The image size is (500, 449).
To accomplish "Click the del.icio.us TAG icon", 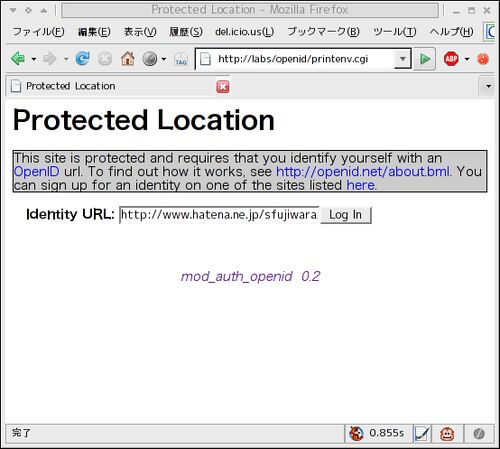I will pyautogui.click(x=181, y=59).
